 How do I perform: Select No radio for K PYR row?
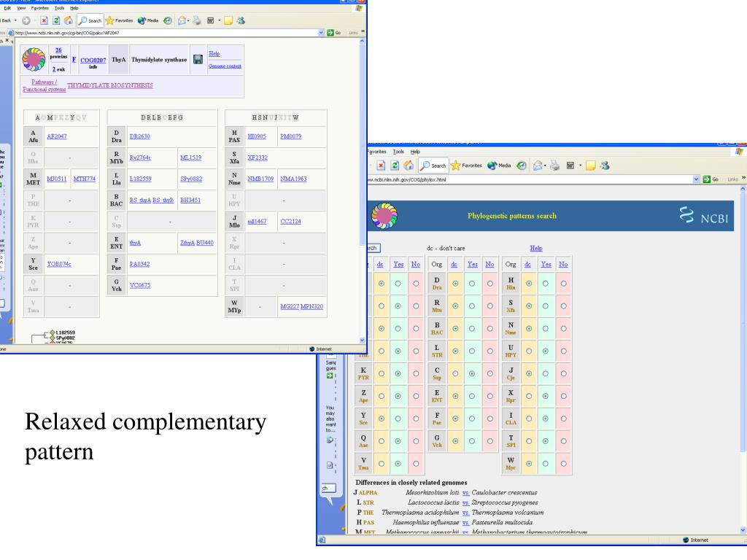coord(416,373)
